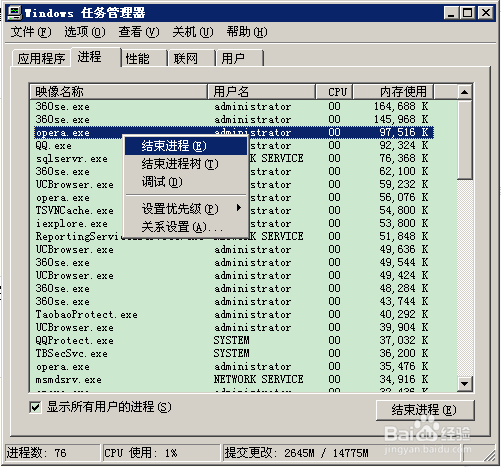501x467 pixels.
Task: Switch to the 性能 tab
Action: [144, 59]
